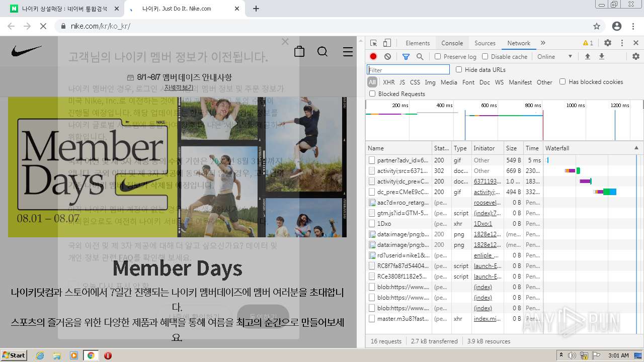
Task: Toggle the device toolbar icon
Action: tap(387, 43)
